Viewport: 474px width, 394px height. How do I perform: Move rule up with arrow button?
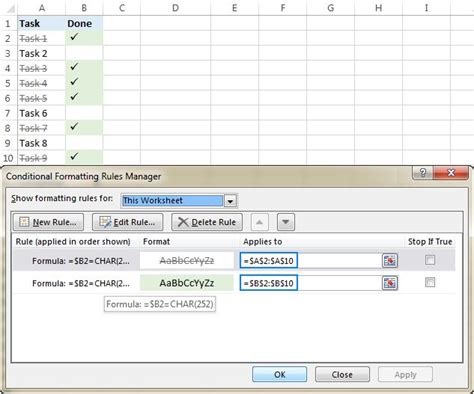pyautogui.click(x=260, y=222)
